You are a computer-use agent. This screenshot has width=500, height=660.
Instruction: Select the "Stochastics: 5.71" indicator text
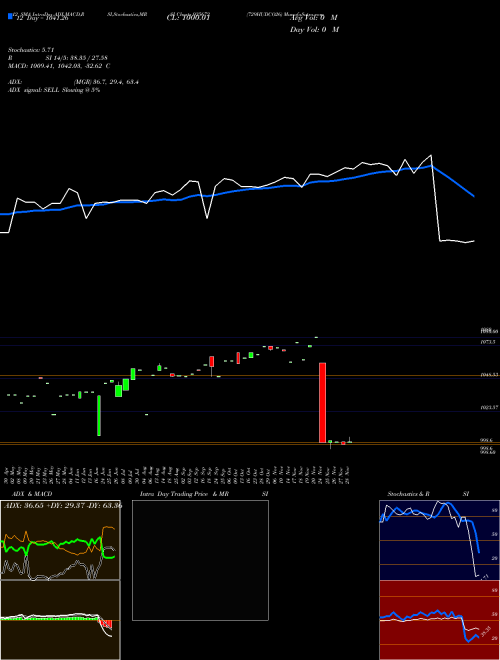point(31,50)
